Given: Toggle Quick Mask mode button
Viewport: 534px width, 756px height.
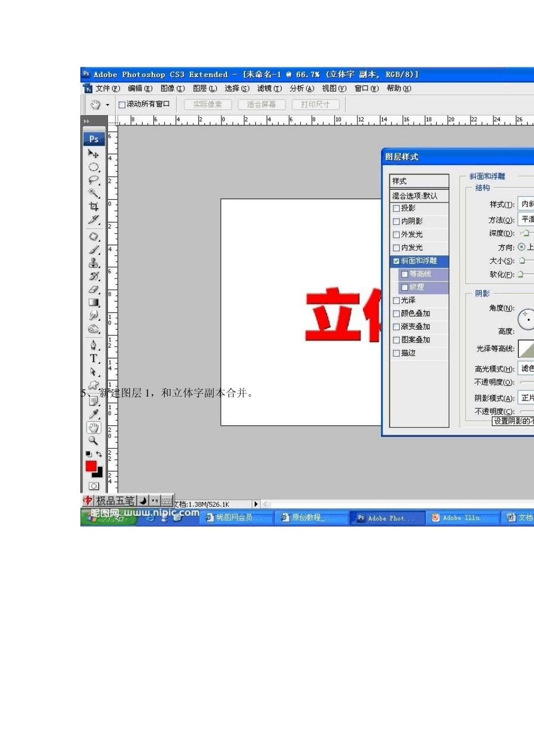Looking at the screenshot, I should [x=93, y=486].
